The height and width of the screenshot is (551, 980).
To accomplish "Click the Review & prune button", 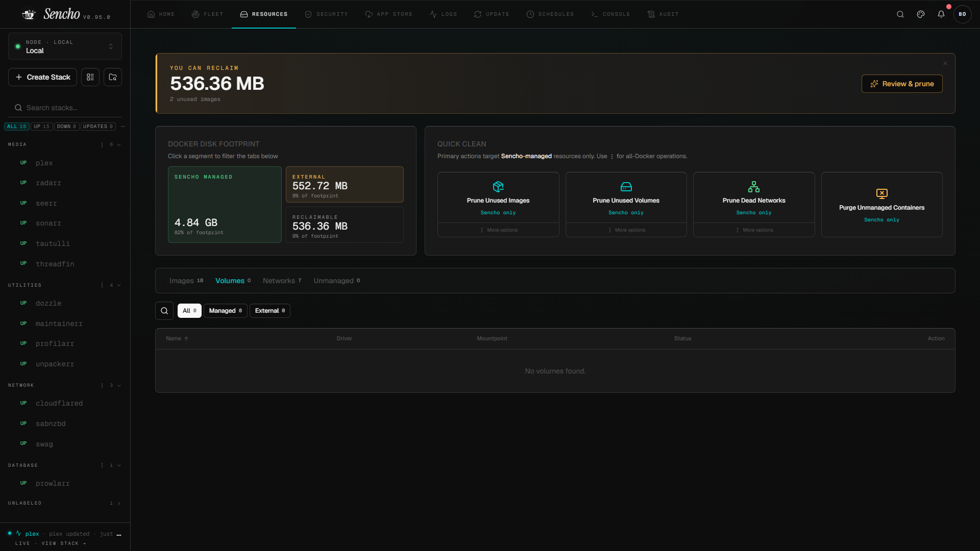I will [902, 84].
